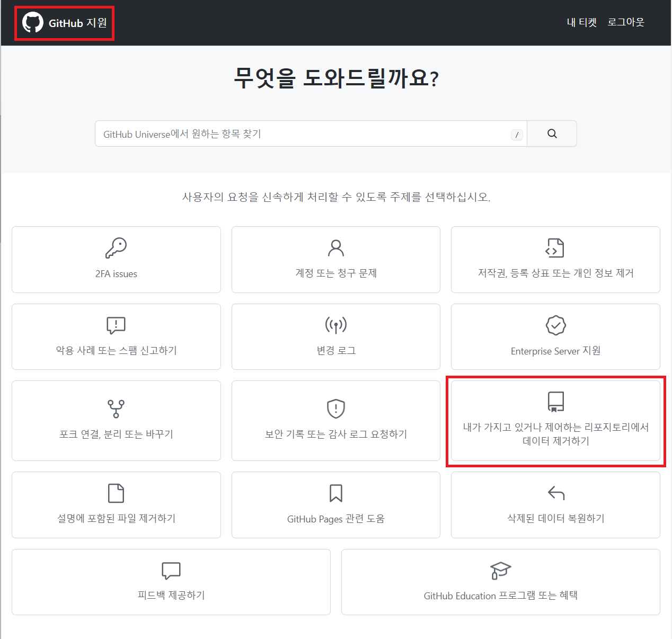The image size is (672, 639).
Task: Click the person icon for account issues
Action: pyautogui.click(x=336, y=247)
